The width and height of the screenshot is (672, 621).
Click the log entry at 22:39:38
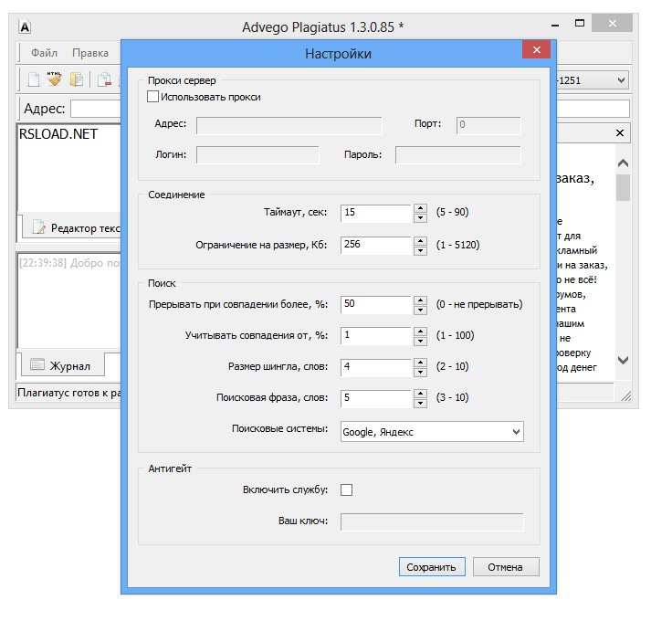click(x=70, y=263)
